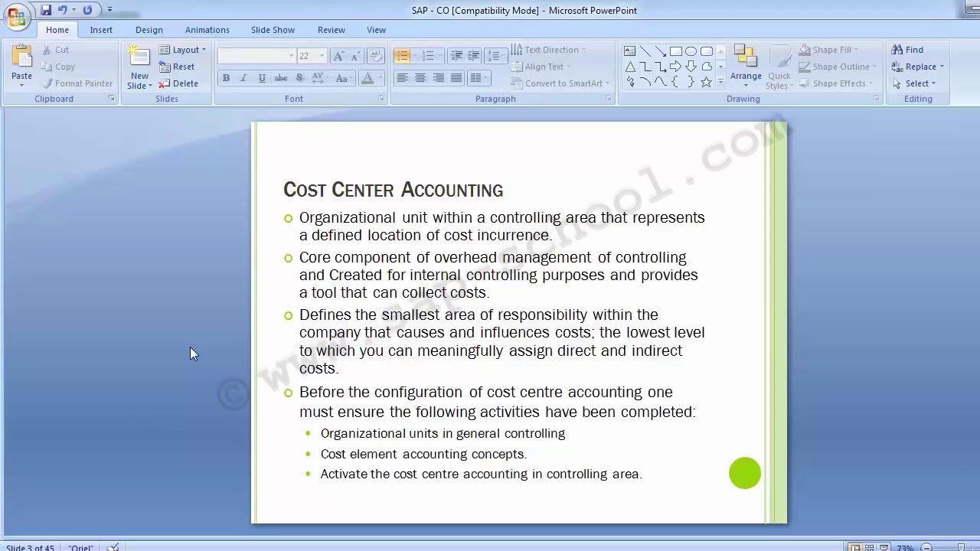980x551 pixels.
Task: Select the Text Box shape
Action: pos(629,51)
